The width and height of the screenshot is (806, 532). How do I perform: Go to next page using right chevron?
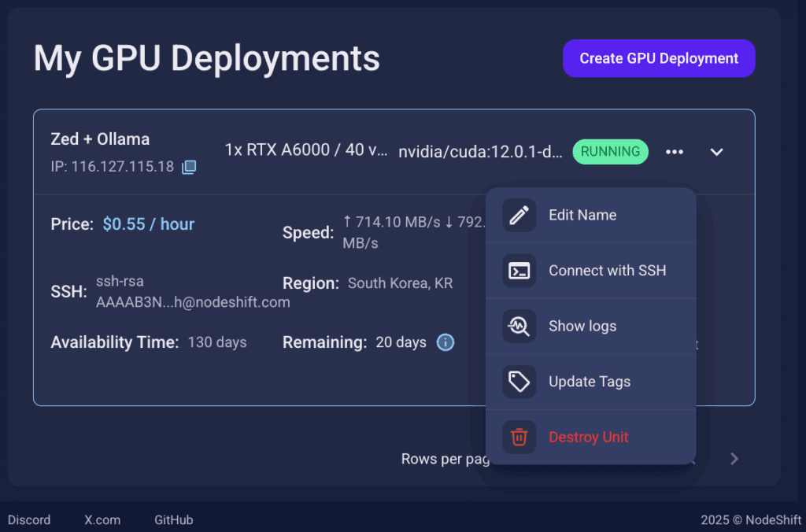[734, 459]
